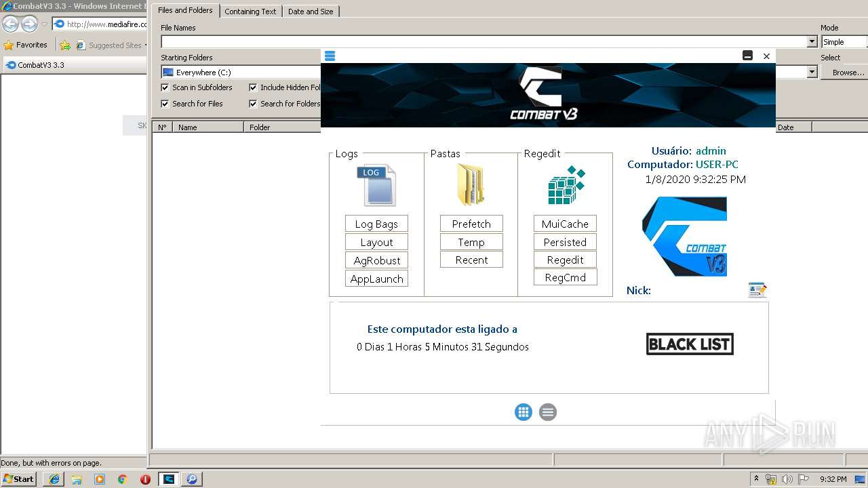Open the Recent folder button
868x488 pixels.
tap(471, 260)
